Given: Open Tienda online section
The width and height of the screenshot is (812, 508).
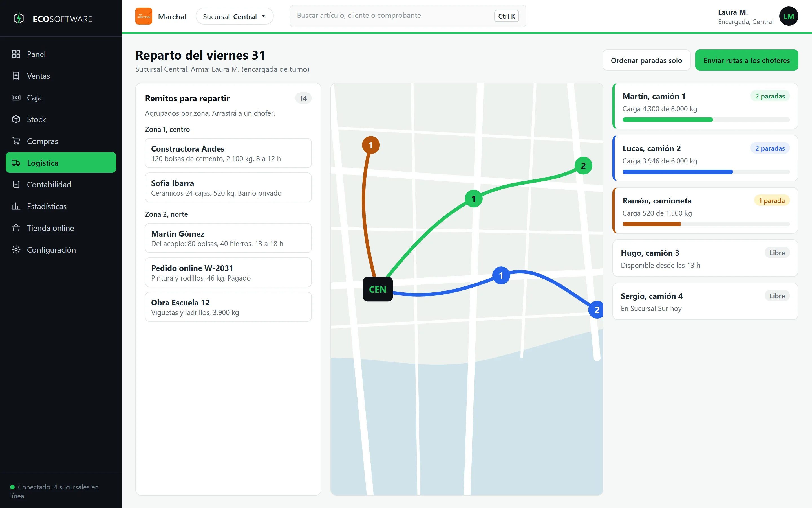Looking at the screenshot, I should 61,228.
